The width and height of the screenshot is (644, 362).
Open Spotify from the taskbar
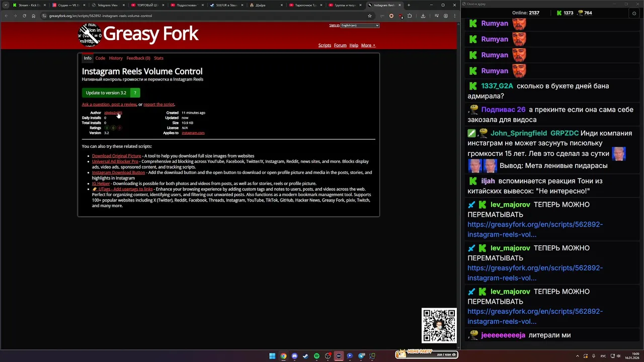[x=316, y=356]
